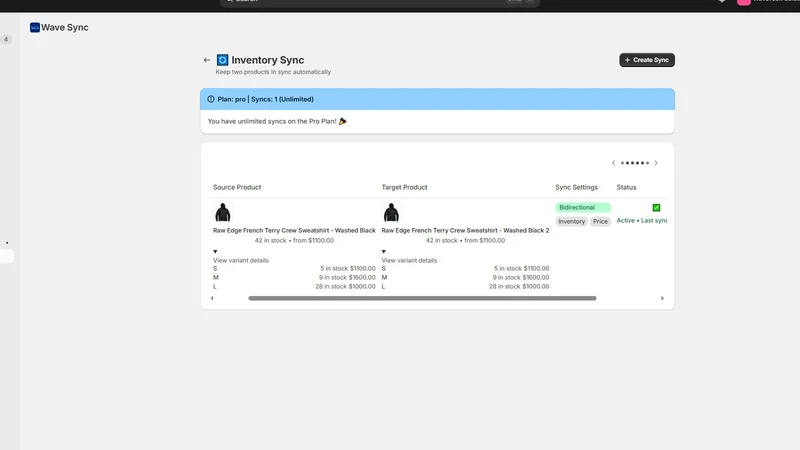
Task: Toggle the green Active status checkbox
Action: point(656,208)
